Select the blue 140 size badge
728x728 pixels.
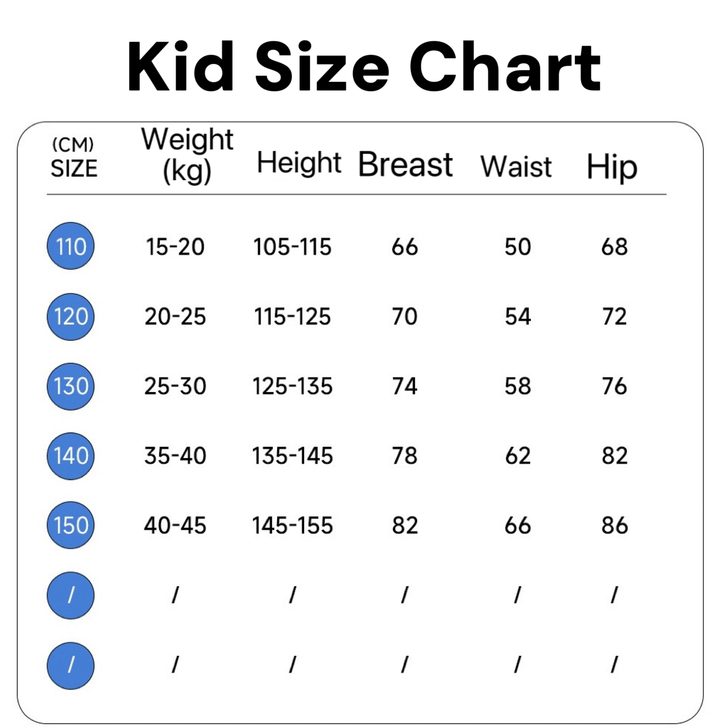click(70, 456)
